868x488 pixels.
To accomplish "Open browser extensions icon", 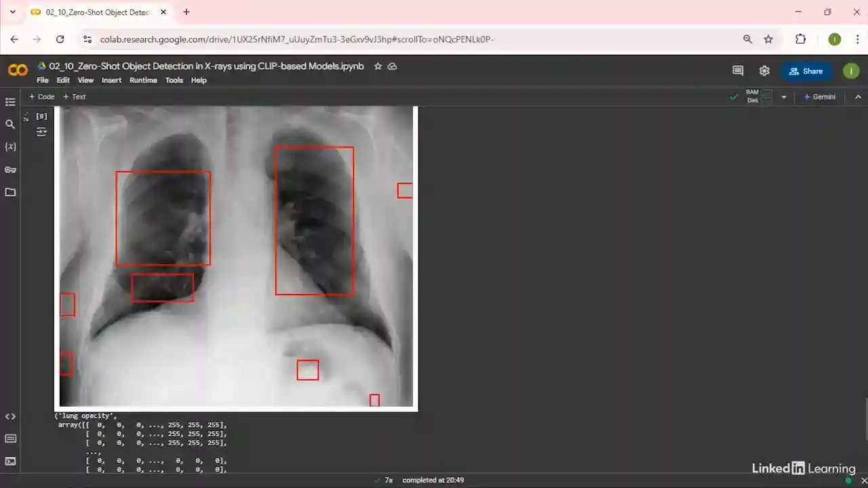I will pyautogui.click(x=800, y=39).
